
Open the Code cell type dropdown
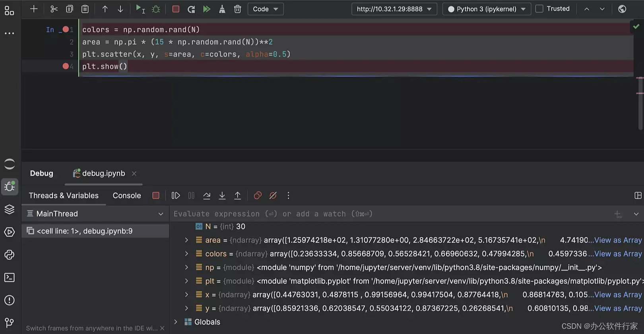(x=266, y=9)
